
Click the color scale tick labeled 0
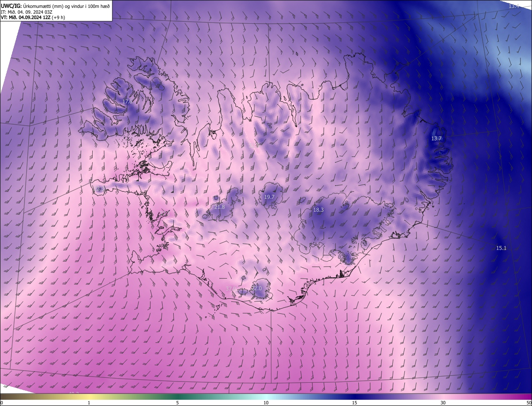2,403
